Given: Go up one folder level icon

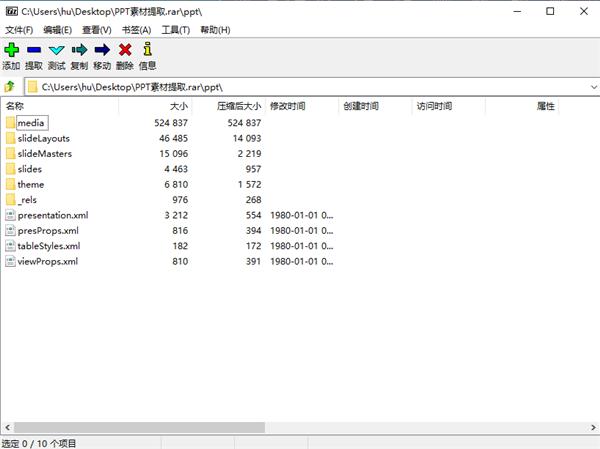Looking at the screenshot, I should pyautogui.click(x=10, y=87).
